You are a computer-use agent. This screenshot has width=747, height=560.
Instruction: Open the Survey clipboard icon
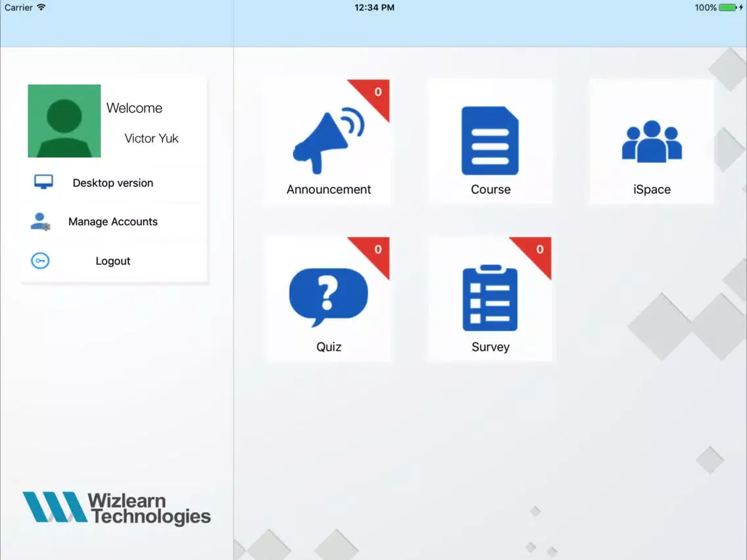(490, 298)
